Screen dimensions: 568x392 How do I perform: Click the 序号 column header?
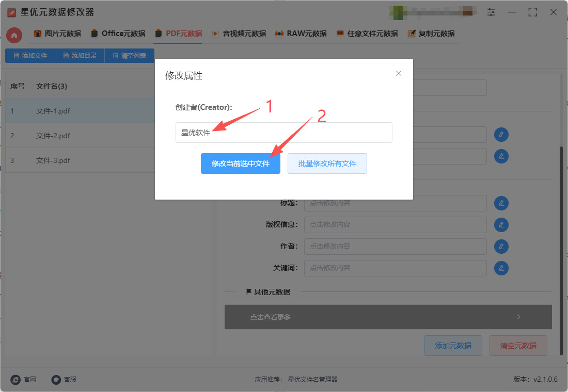pyautogui.click(x=18, y=86)
